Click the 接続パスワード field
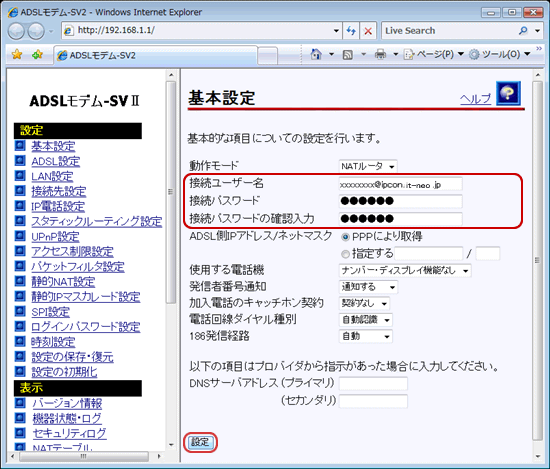Viewport: 550px width, 469px height. pos(401,201)
